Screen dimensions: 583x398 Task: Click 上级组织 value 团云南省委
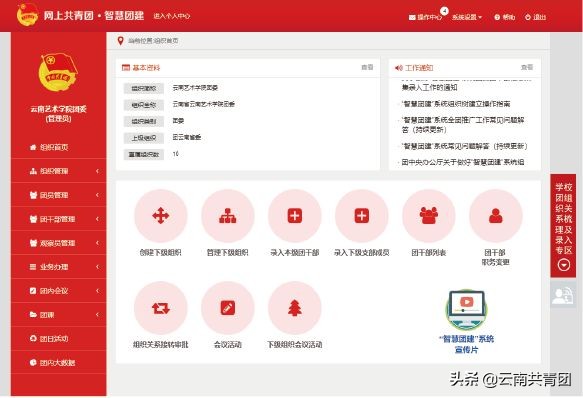point(187,137)
